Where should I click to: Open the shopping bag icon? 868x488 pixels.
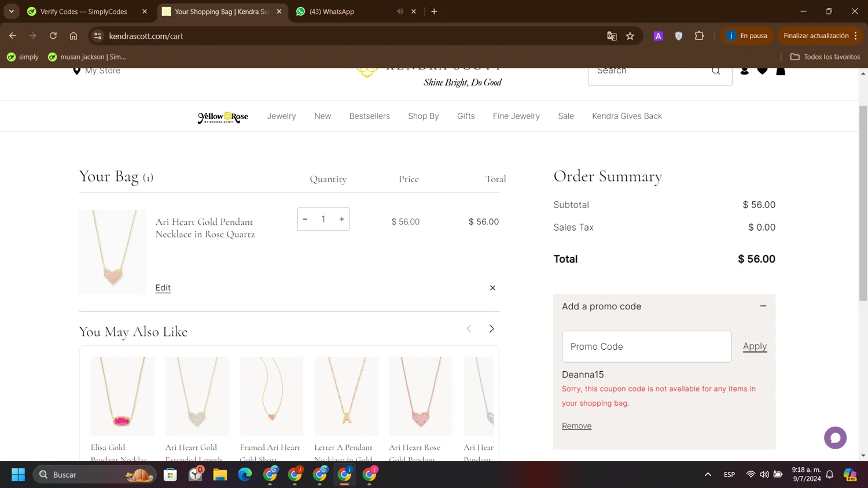click(x=781, y=71)
